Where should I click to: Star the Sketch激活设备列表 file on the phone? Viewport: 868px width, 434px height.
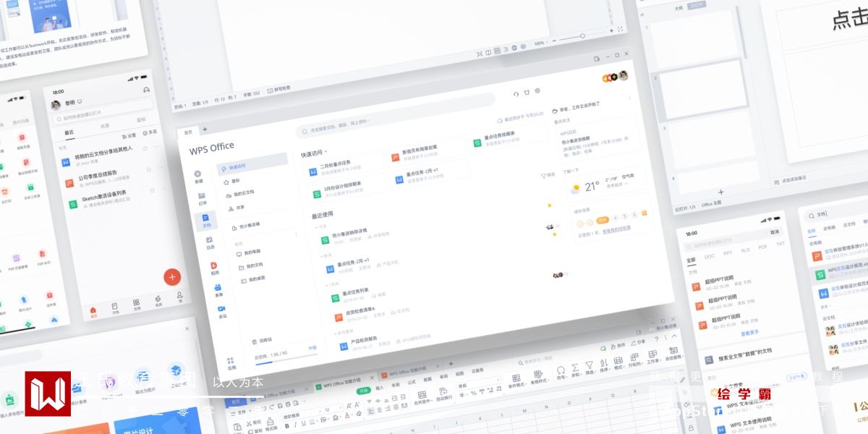click(x=152, y=190)
